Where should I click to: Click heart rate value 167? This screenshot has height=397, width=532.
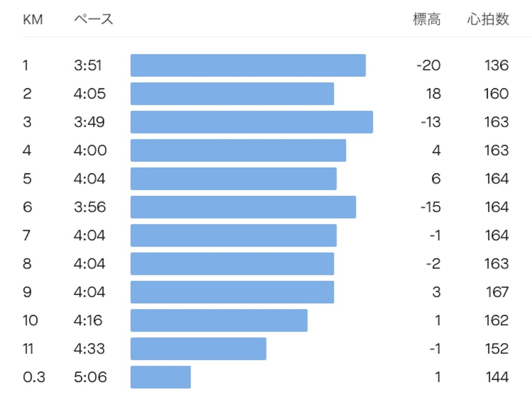[x=497, y=292]
